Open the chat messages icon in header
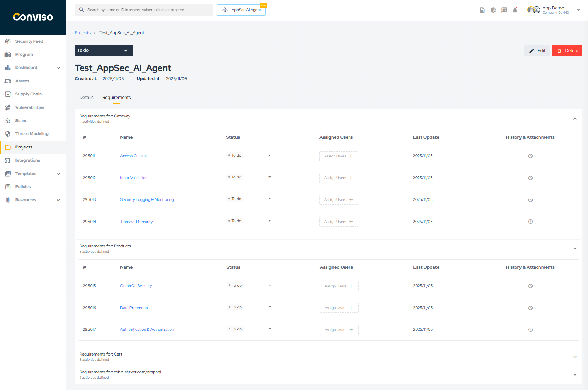588x390 pixels. coord(504,10)
